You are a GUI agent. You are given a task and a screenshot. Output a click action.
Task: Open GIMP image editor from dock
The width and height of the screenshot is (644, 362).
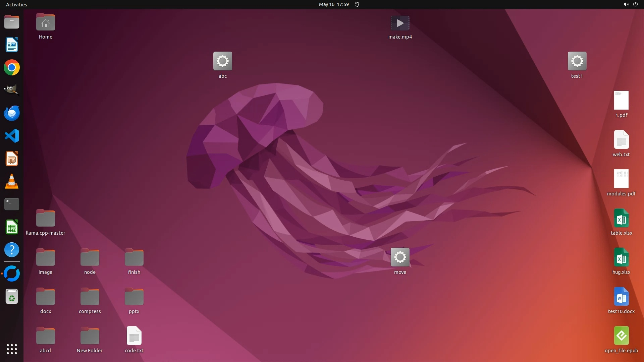12,90
